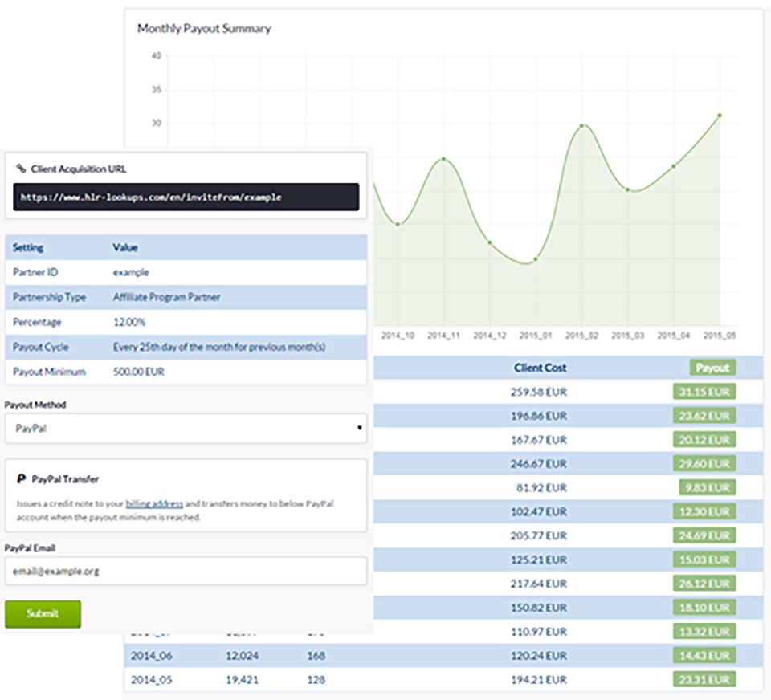Click the 20.12 EUR payout badge
Viewport: 771px width, 700px height.
pyautogui.click(x=704, y=439)
